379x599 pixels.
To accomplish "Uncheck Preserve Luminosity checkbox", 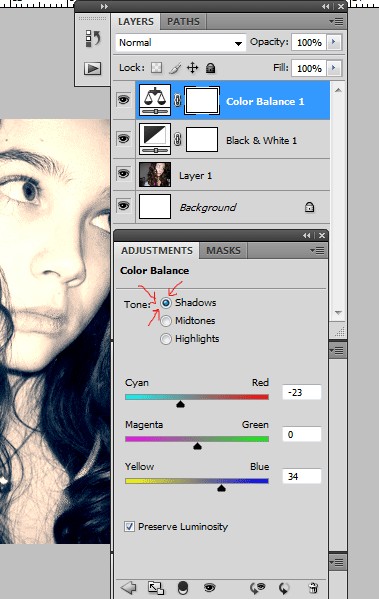I will tap(129, 526).
